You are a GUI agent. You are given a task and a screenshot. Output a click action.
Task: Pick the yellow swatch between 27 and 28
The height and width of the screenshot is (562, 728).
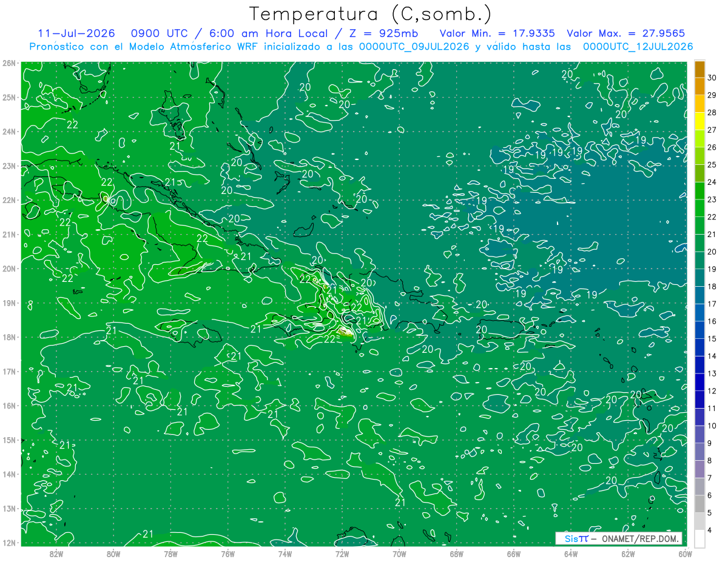tap(699, 121)
